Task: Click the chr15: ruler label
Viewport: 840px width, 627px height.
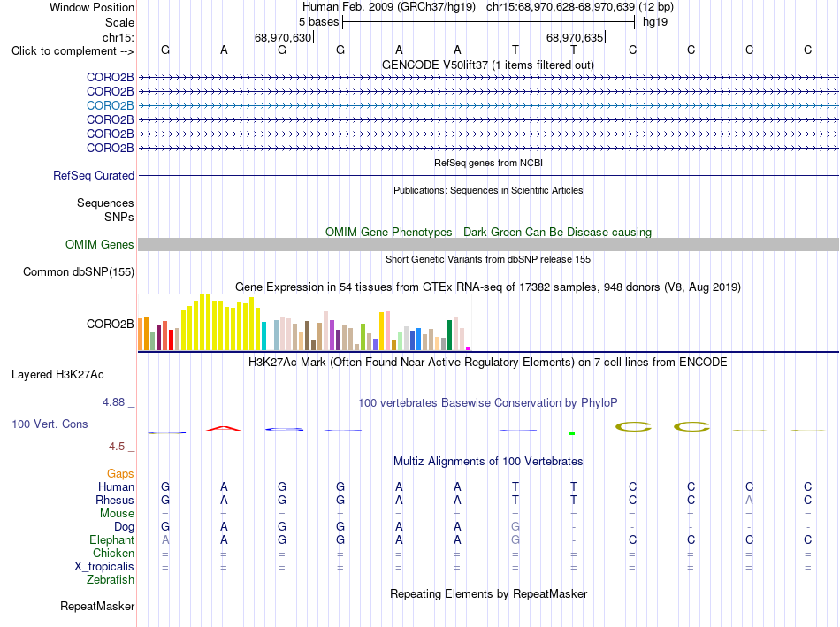Action: tap(118, 37)
